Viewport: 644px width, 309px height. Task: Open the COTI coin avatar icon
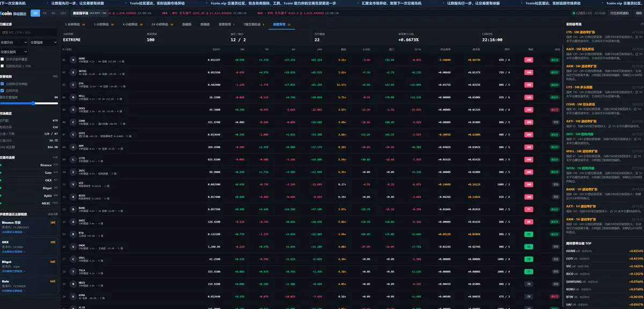coord(73,134)
